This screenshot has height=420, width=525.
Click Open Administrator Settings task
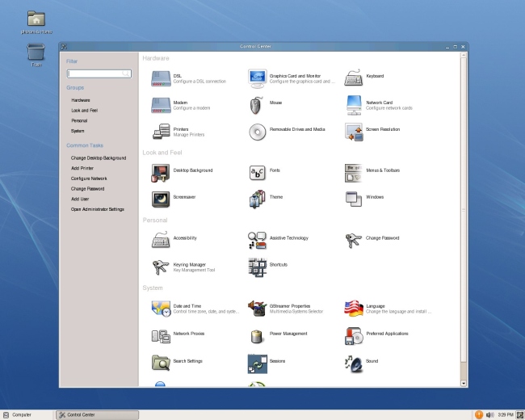click(x=97, y=209)
